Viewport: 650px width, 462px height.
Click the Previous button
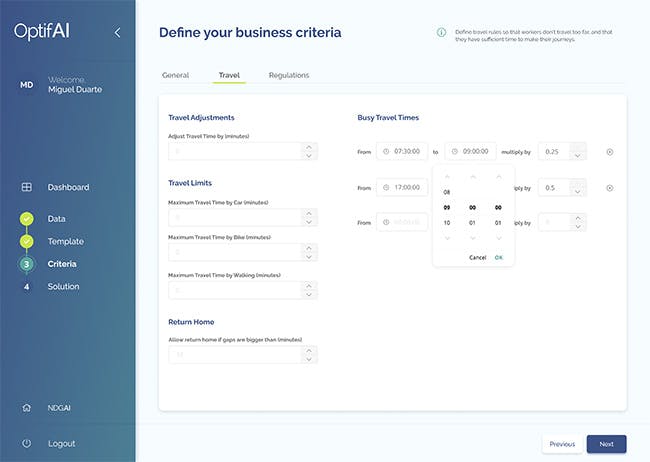pyautogui.click(x=562, y=444)
